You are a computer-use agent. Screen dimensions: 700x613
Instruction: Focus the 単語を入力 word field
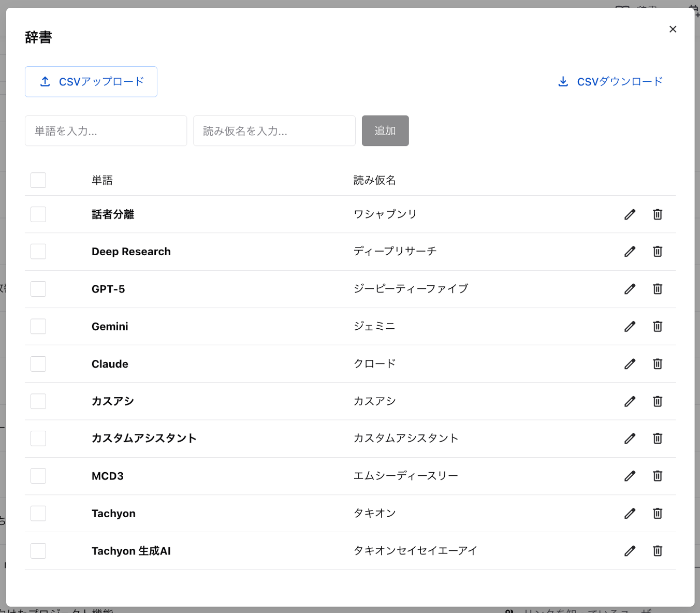[106, 131]
